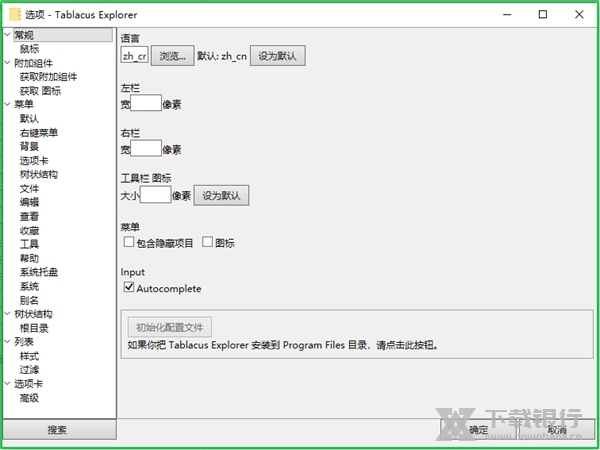Select 系统 in the tree
Viewport: 600px width, 450px height.
[x=29, y=286]
